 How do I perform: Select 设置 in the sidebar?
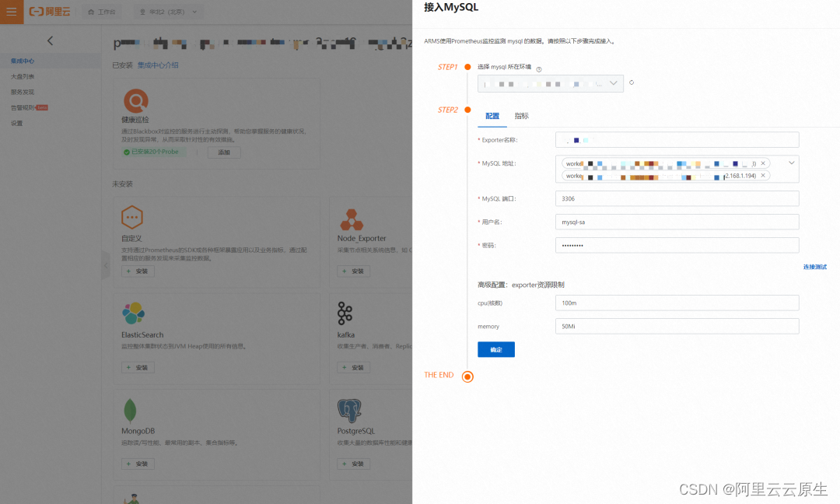(x=16, y=123)
